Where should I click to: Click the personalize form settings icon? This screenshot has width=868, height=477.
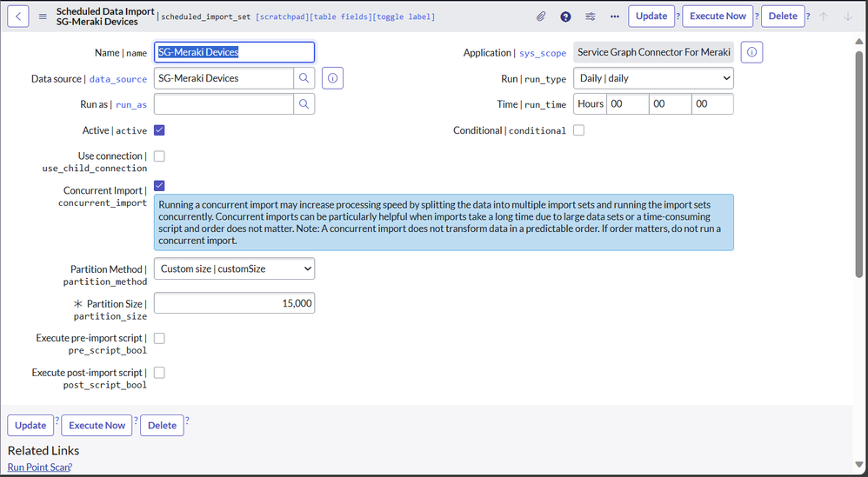pos(591,17)
